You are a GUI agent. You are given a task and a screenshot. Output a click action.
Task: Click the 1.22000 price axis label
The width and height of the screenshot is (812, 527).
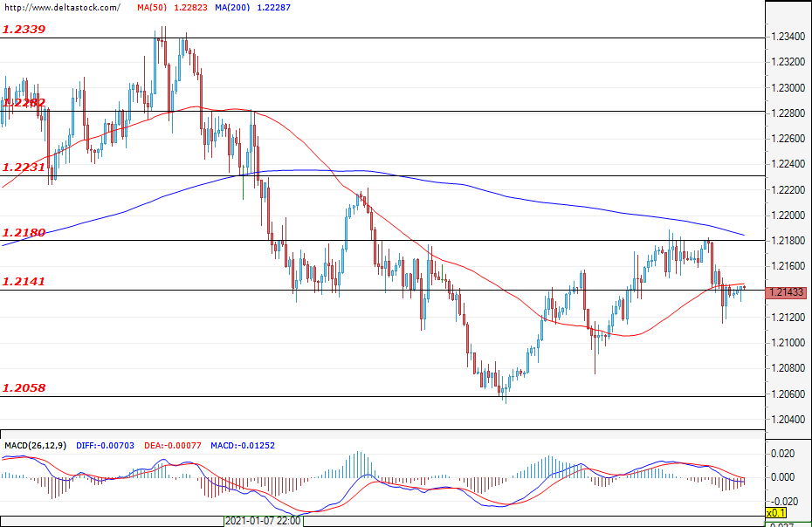[788, 216]
